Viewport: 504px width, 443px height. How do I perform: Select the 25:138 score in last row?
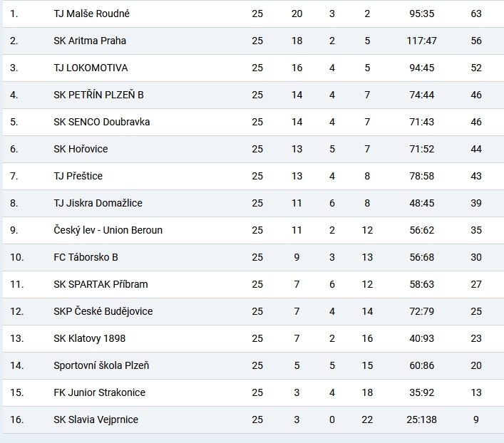(x=421, y=419)
